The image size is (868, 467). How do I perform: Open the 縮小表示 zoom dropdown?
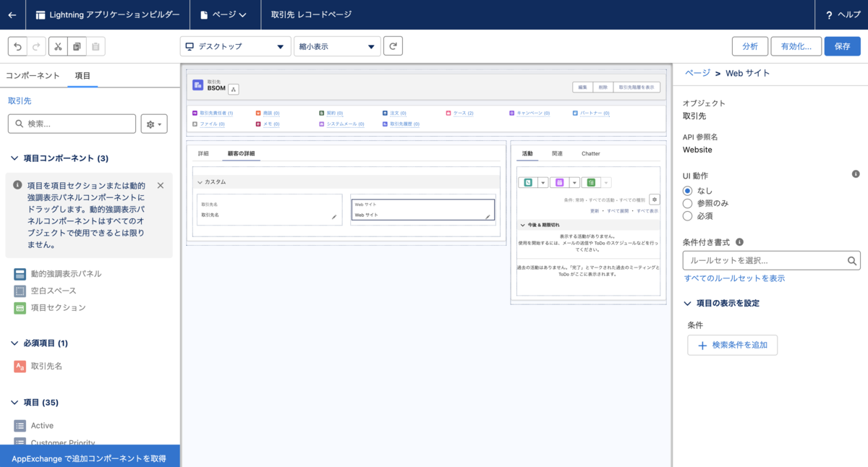click(x=337, y=46)
